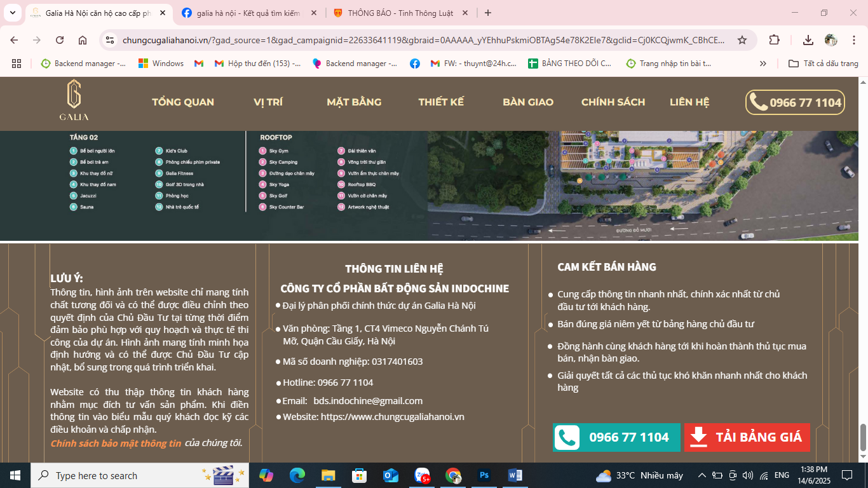The image size is (868, 488).
Task: Open the Facebook icon bookmark
Action: [x=415, y=64]
